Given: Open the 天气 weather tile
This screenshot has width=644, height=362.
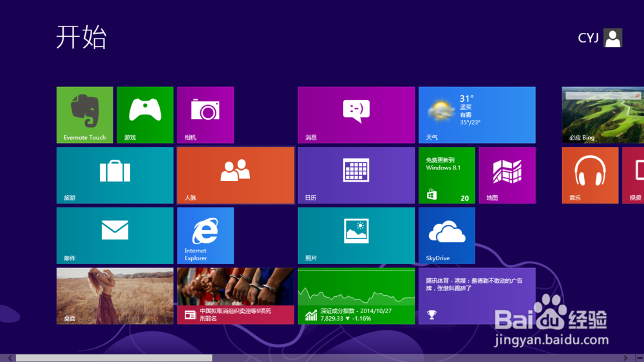Looking at the screenshot, I should point(477,115).
